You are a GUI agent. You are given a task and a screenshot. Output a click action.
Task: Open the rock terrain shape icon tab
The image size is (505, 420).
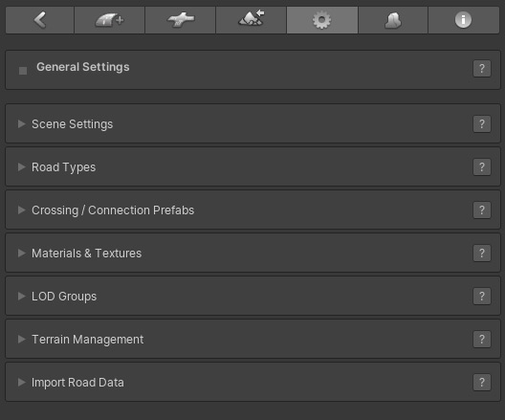[393, 20]
